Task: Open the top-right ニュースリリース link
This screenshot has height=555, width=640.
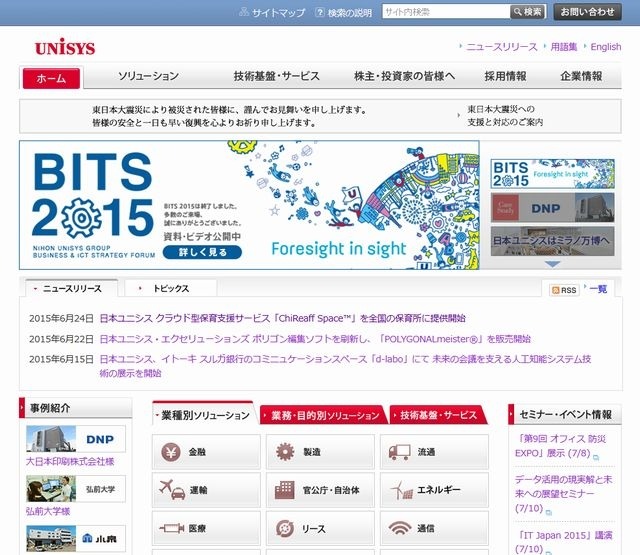Action: [x=502, y=47]
